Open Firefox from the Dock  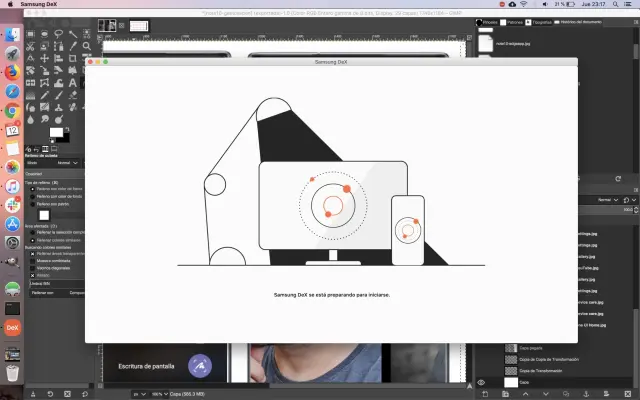(12, 72)
